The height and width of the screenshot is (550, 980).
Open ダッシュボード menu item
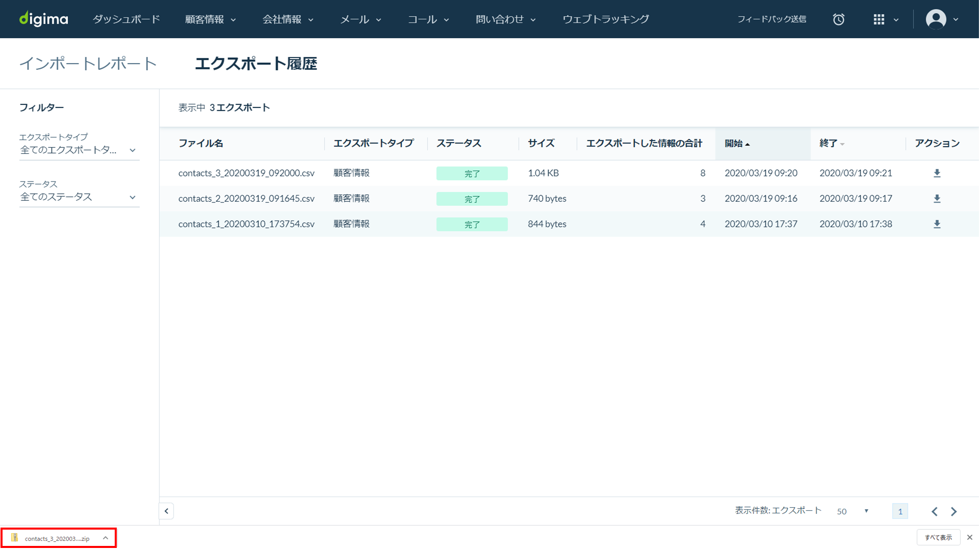coord(126,19)
